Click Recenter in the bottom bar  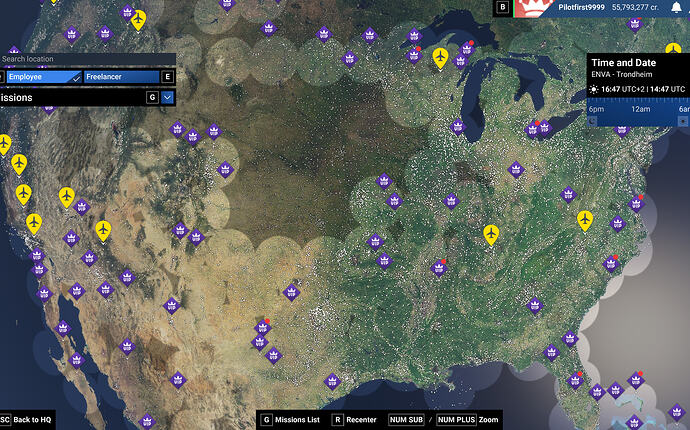(355, 420)
